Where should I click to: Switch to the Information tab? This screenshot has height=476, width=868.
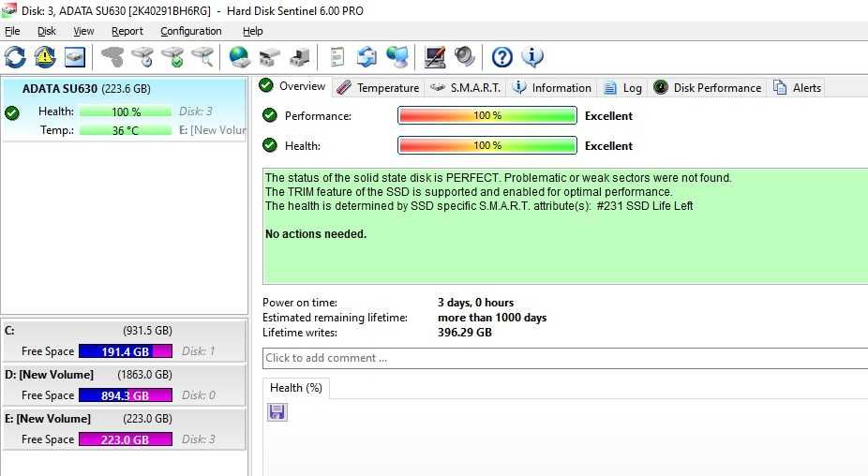551,88
